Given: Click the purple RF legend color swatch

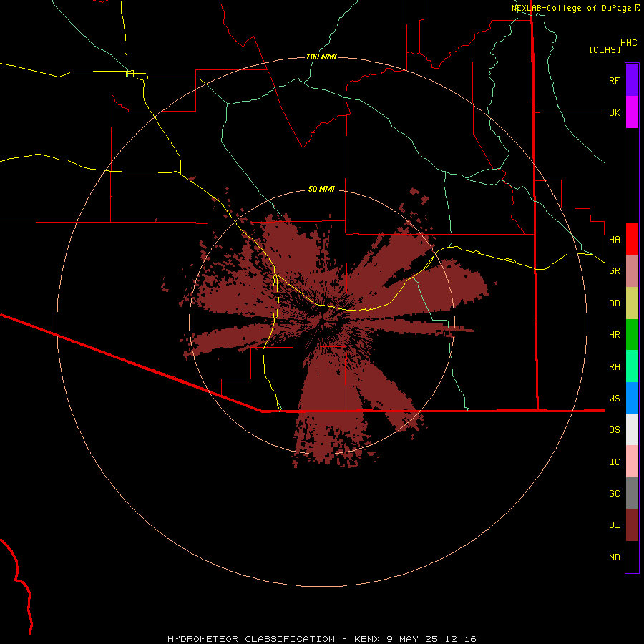Looking at the screenshot, I should coord(632,80).
